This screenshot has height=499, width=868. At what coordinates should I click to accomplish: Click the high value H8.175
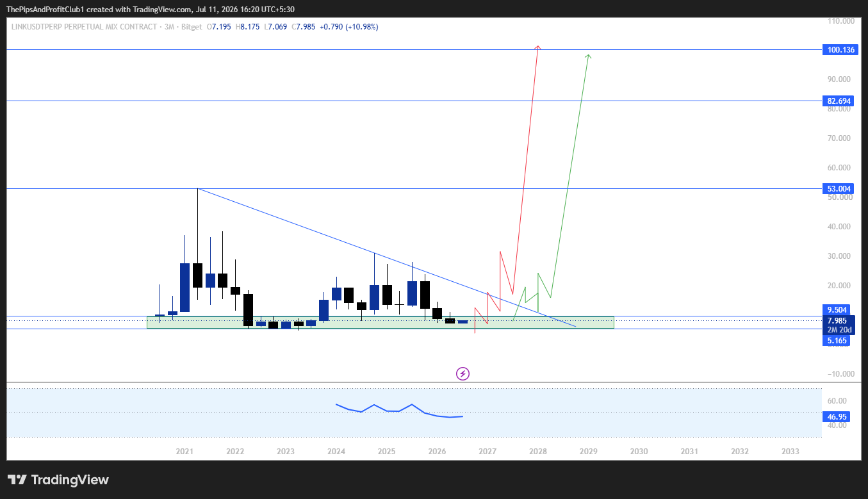coord(248,27)
